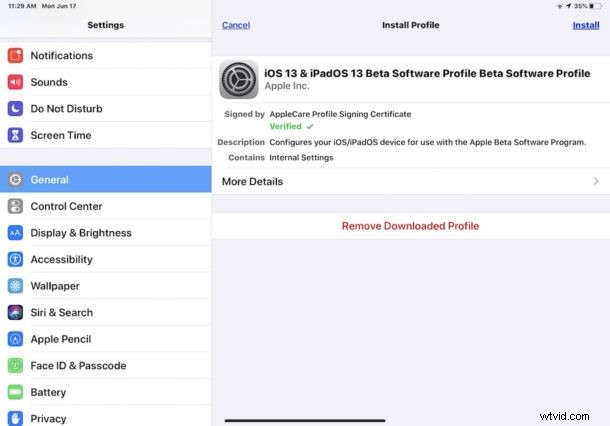Tap the Accessibility icon
This screenshot has width=610, height=426.
click(15, 259)
